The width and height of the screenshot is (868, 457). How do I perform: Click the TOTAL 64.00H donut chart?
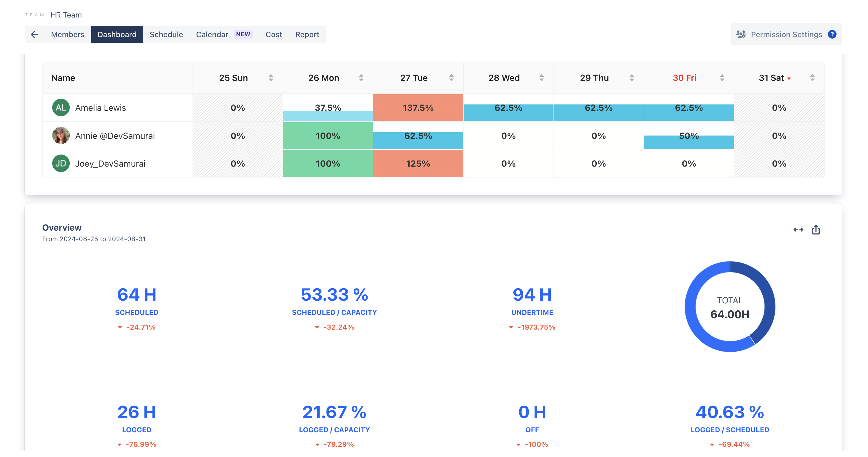(730, 307)
